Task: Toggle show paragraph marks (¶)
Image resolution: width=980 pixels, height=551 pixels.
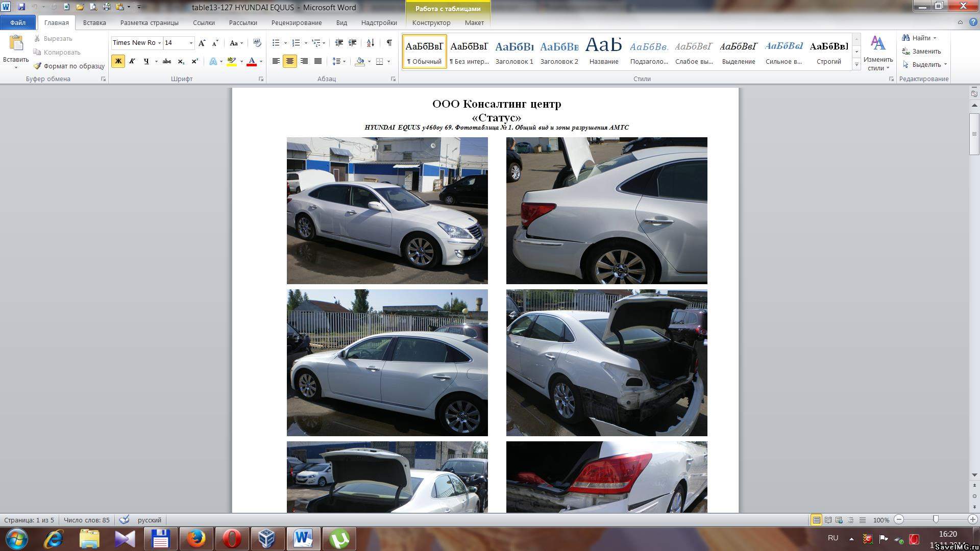Action: 389,43
